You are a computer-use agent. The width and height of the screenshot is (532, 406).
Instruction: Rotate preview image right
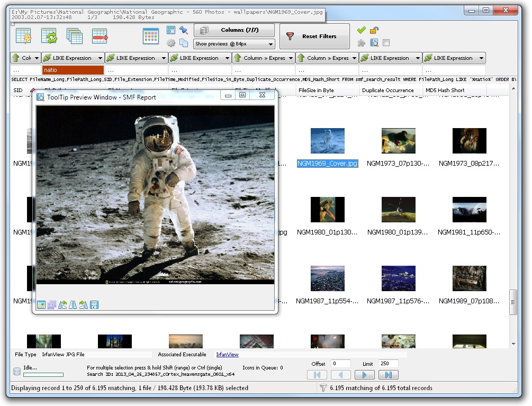84,304
